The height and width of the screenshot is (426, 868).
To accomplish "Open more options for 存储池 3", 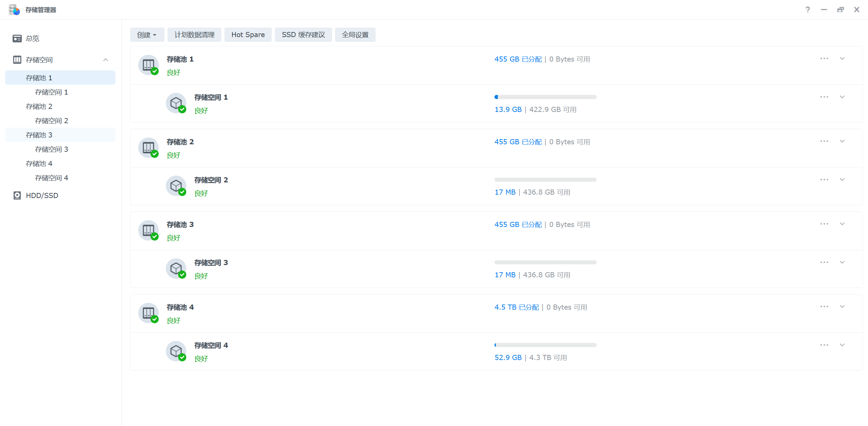I will point(824,224).
